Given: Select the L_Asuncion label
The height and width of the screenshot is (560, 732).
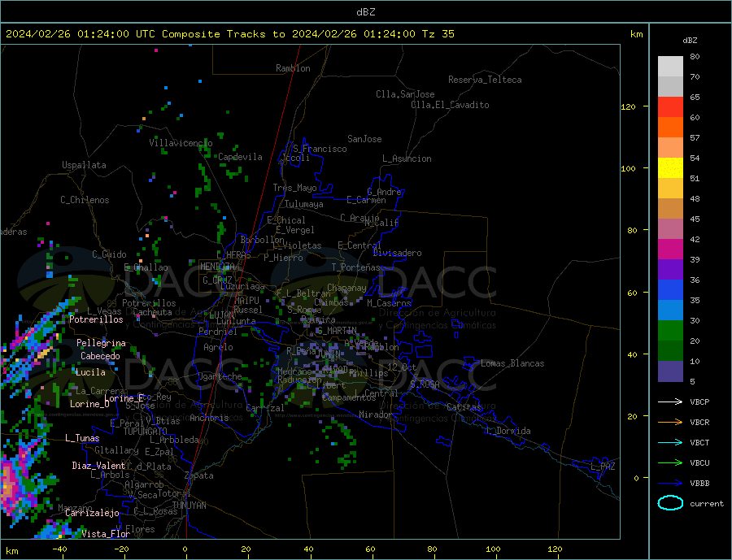Looking at the screenshot, I should point(407,158).
